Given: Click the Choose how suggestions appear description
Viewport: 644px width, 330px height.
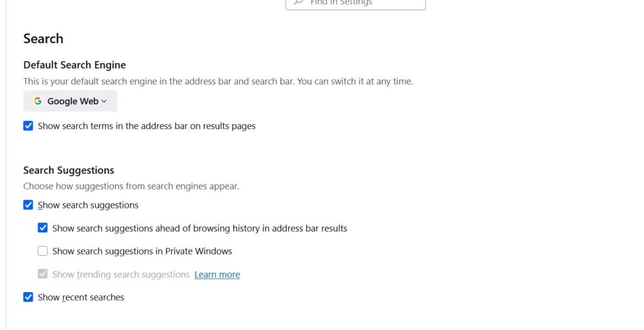Looking at the screenshot, I should pos(131,186).
